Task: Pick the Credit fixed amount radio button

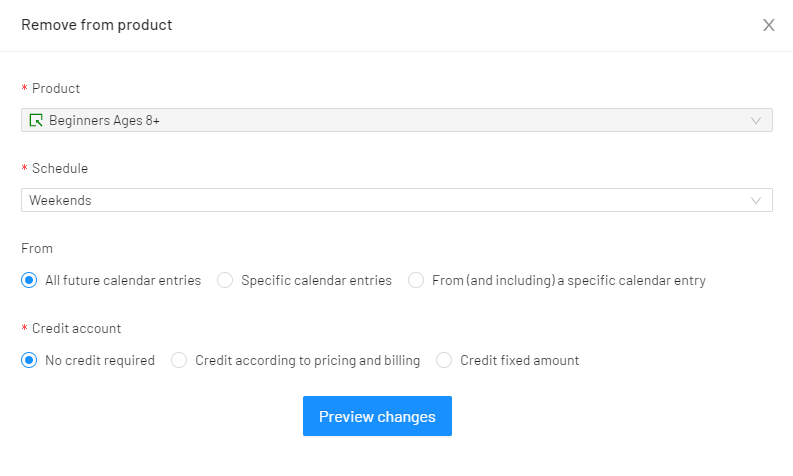Action: click(444, 360)
